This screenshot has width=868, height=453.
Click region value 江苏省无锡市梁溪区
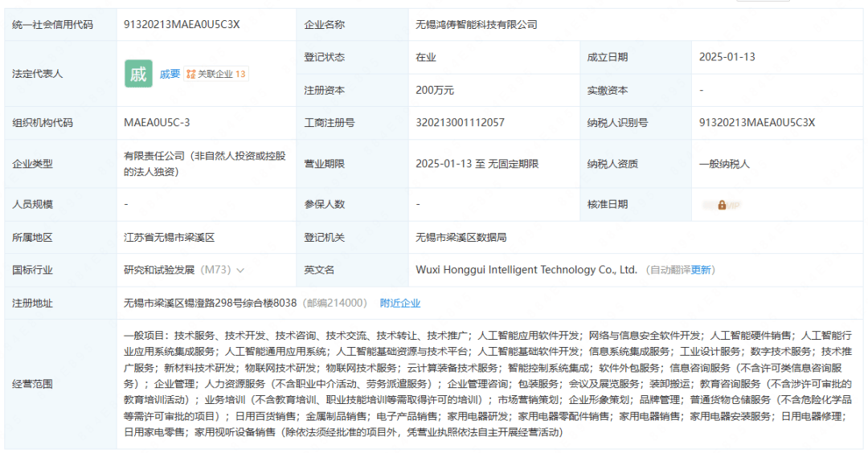169,237
